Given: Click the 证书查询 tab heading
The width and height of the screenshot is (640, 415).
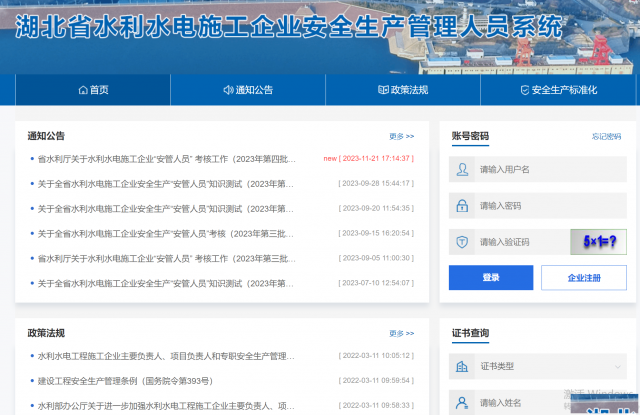Looking at the screenshot, I should click(x=470, y=333).
